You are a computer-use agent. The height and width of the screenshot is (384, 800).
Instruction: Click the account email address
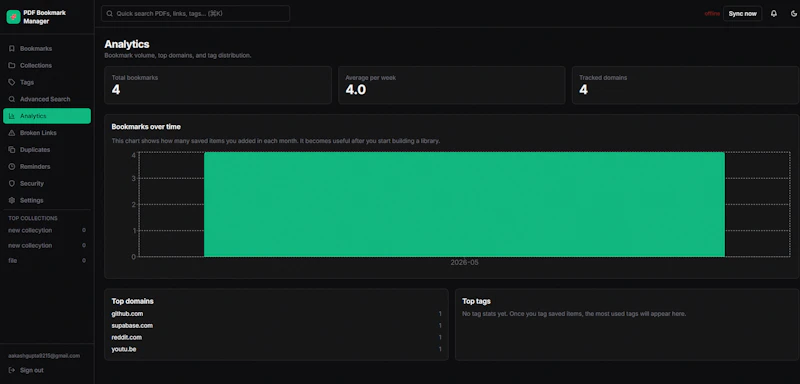click(x=44, y=355)
